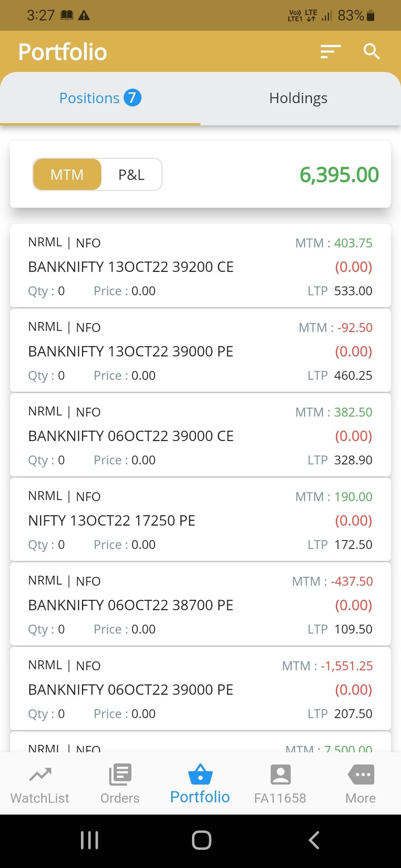Tap the total MTM value 6,395.00
Image resolution: width=401 pixels, height=868 pixels.
click(x=339, y=175)
